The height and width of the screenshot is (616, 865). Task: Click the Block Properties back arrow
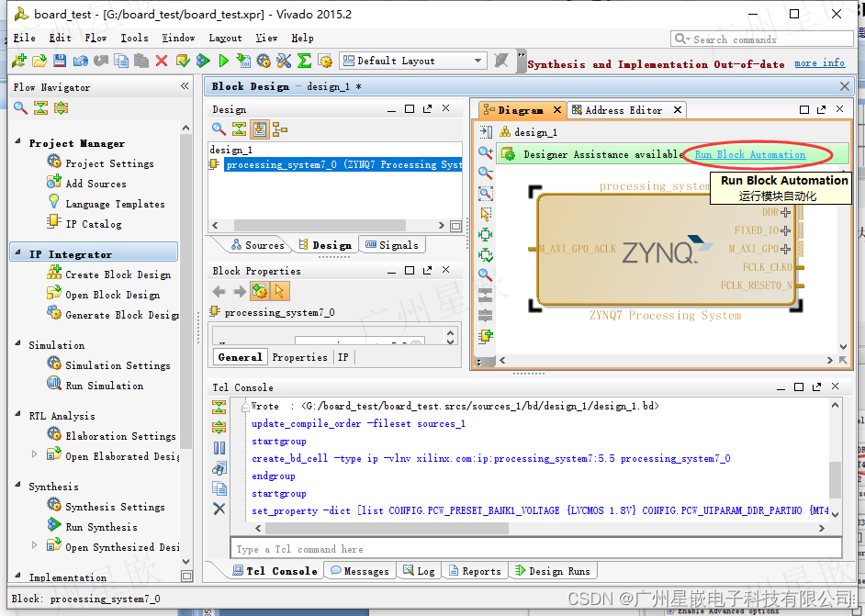click(219, 291)
